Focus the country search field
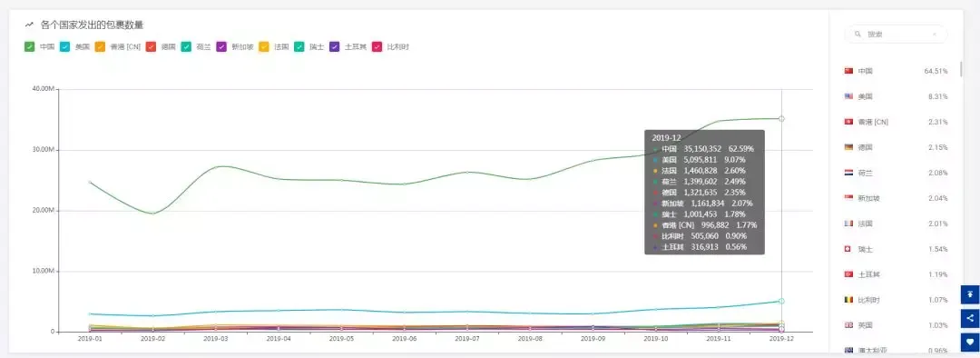The image size is (980, 358). [896, 34]
